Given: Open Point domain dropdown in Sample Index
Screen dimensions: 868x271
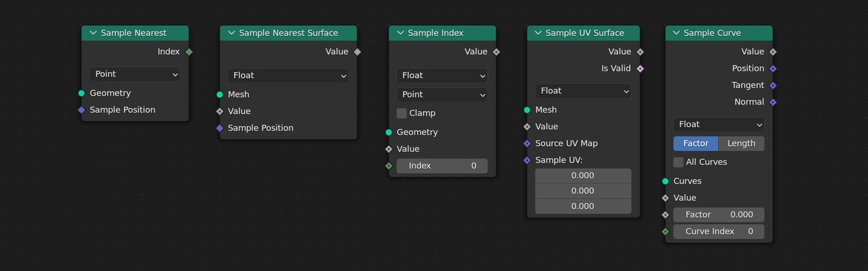Looking at the screenshot, I should coord(442,94).
